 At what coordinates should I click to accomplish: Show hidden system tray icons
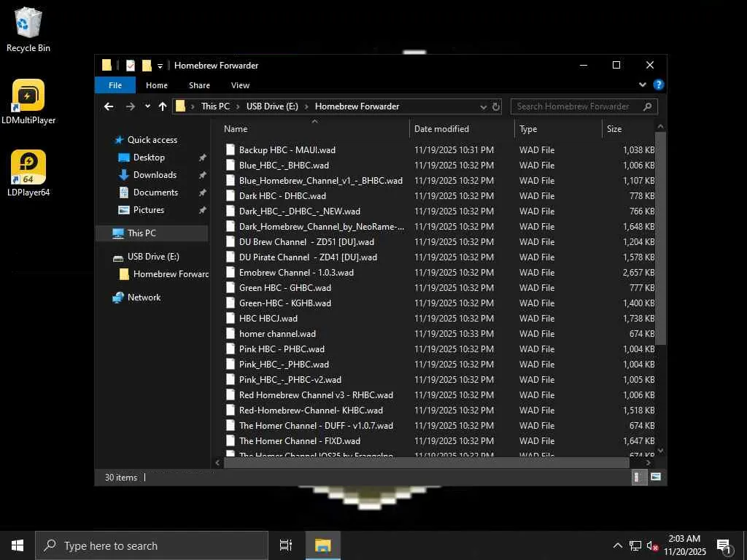[617, 545]
